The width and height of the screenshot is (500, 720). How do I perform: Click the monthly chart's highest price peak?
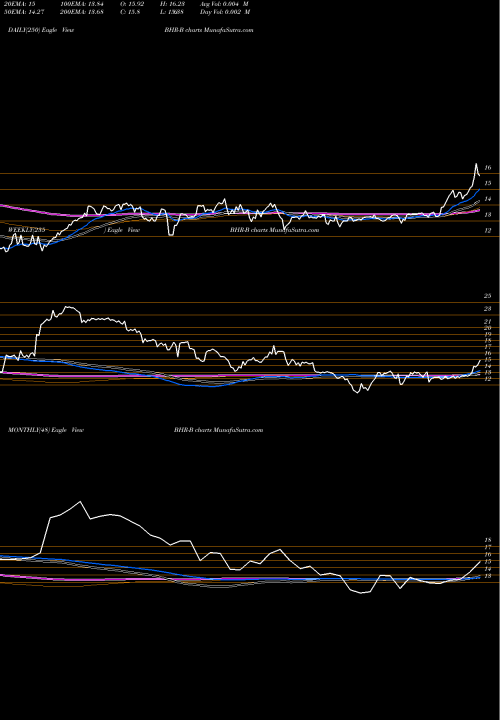pos(81,501)
